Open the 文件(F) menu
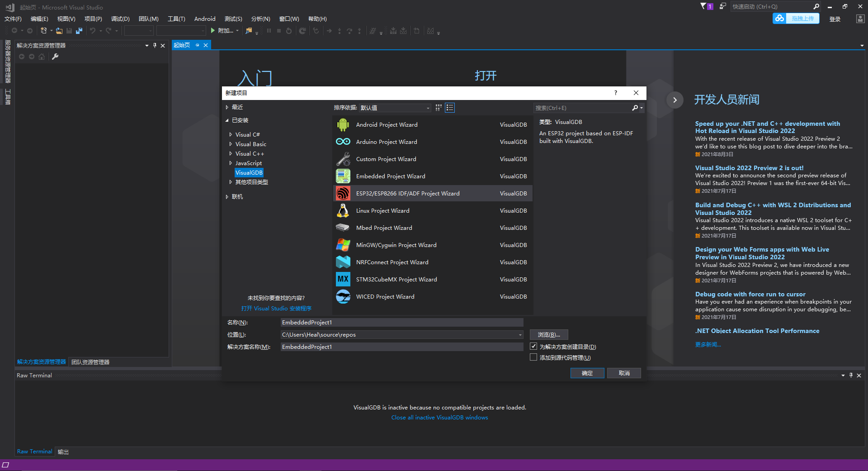 (x=13, y=19)
